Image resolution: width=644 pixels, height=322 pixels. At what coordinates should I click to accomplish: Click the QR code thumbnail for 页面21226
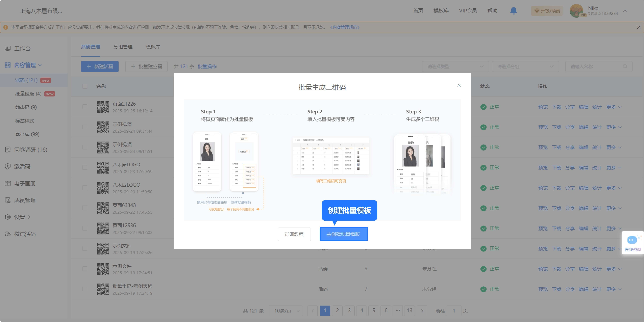tap(103, 107)
